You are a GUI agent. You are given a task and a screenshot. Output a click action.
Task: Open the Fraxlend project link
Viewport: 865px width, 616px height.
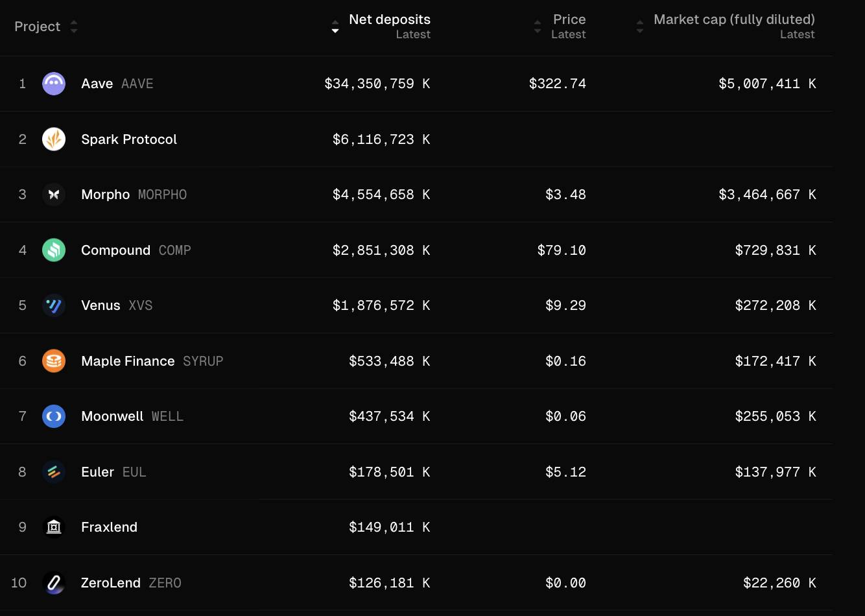coord(110,527)
